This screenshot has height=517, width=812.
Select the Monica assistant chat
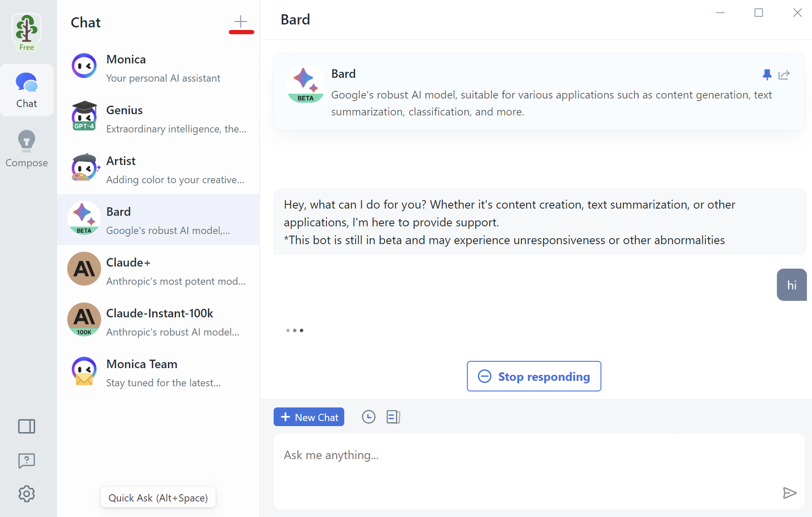coord(158,68)
